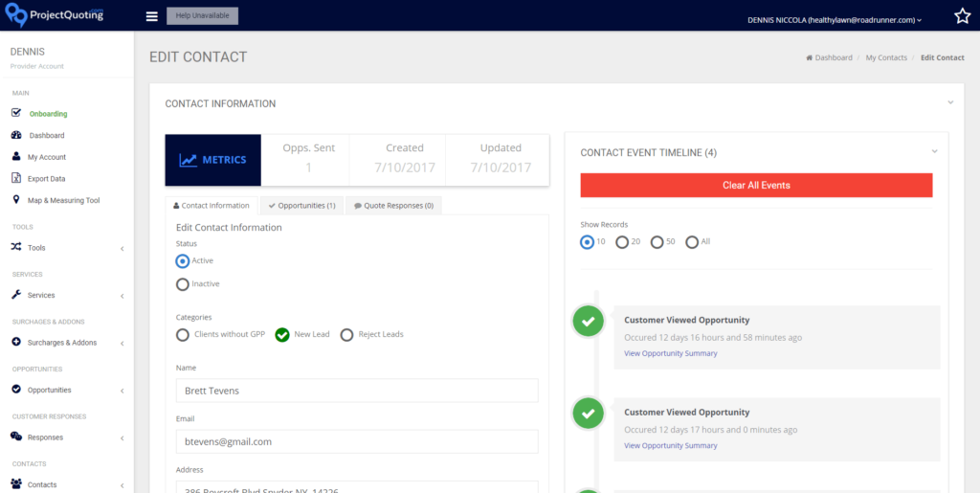Click the Responses chat bubbles icon
The width and height of the screenshot is (980, 493).
(x=16, y=437)
